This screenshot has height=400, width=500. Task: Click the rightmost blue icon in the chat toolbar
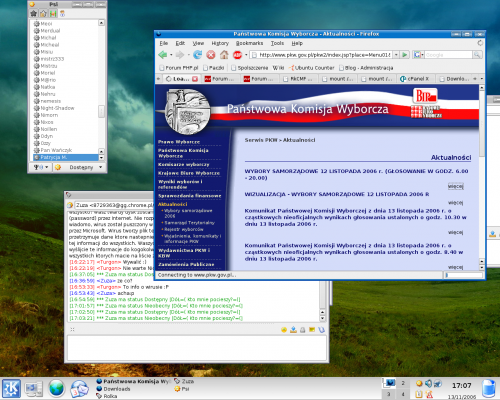click(321, 330)
